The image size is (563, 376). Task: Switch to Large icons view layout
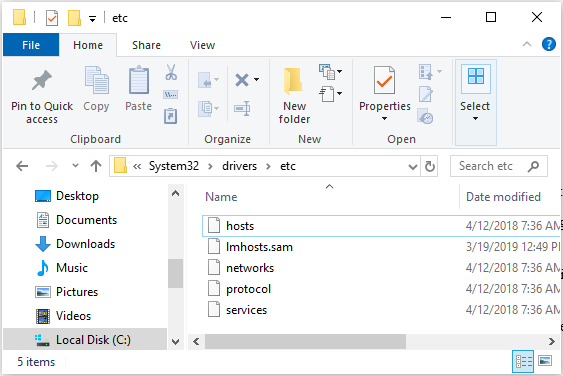coord(545,361)
